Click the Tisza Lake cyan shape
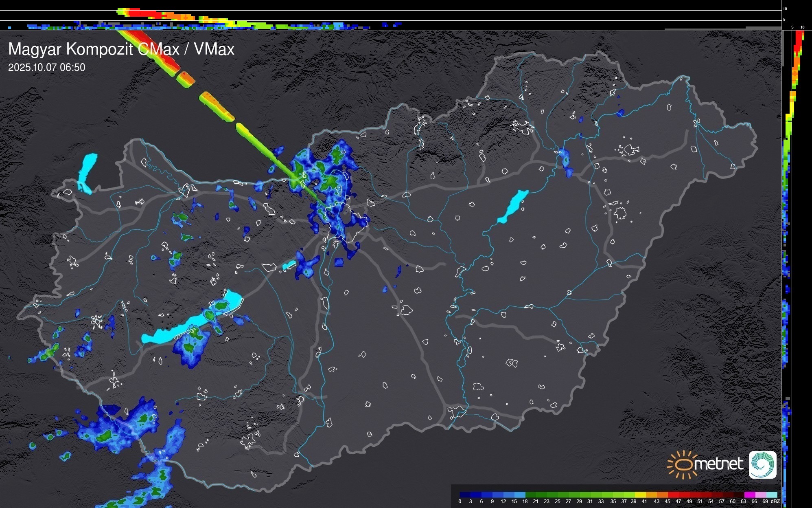 [513, 206]
